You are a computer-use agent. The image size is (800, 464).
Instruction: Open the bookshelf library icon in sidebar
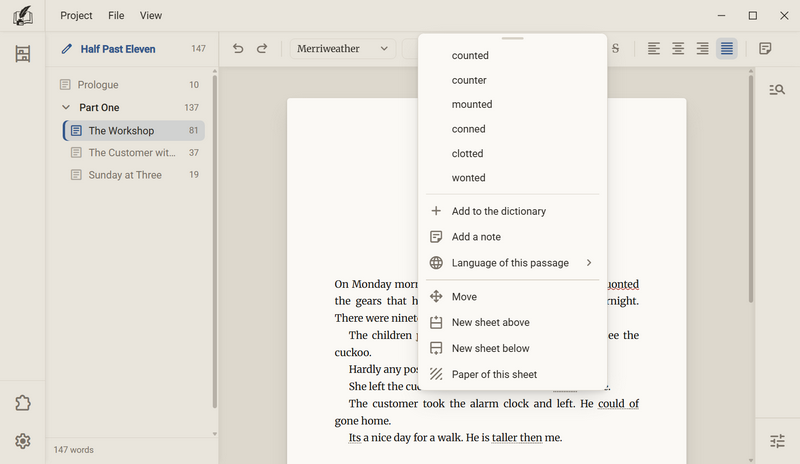pos(22,54)
